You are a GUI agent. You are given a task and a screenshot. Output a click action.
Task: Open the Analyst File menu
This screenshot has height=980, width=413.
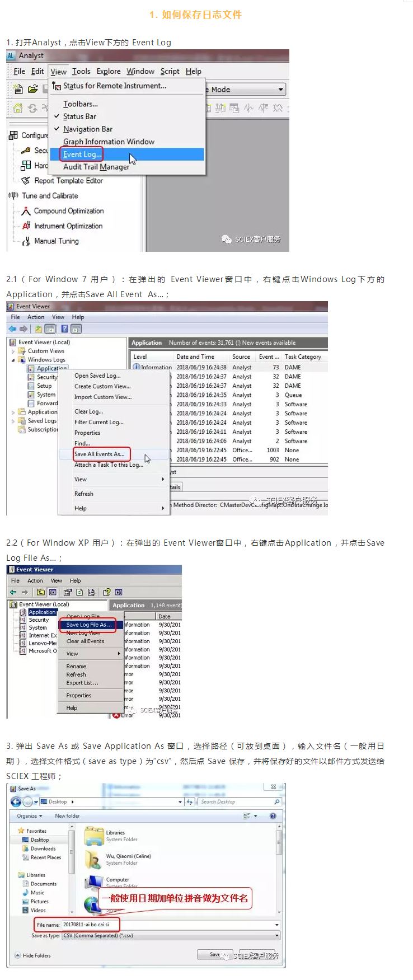coord(19,71)
